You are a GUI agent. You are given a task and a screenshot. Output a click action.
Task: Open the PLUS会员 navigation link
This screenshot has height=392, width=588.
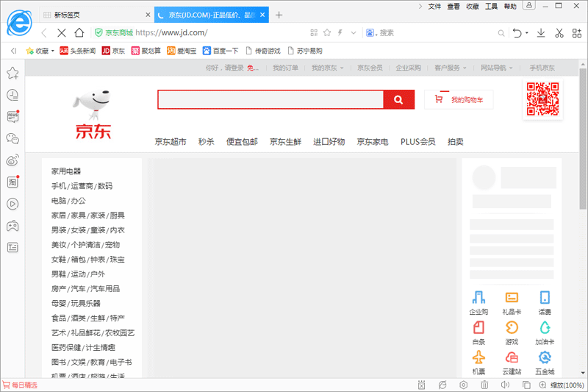417,142
